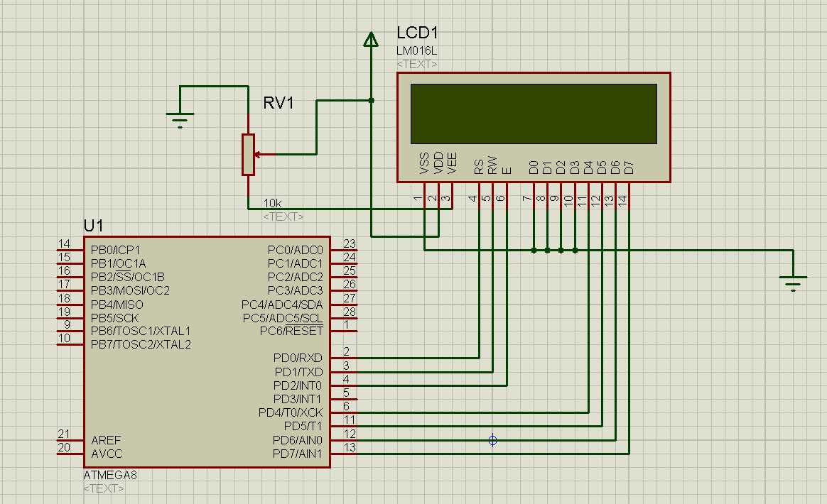Screen dimensions: 827x504
Task: Click pin number 23 beside PC0/ADC0
Action: point(349,243)
